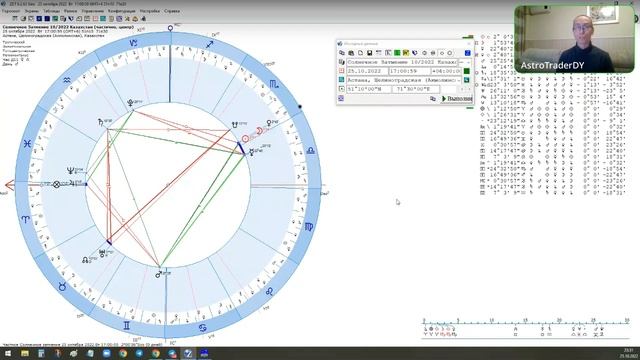The width and height of the screenshot is (640, 360).
Task: Open the Windows Start menu
Action: coord(8,353)
